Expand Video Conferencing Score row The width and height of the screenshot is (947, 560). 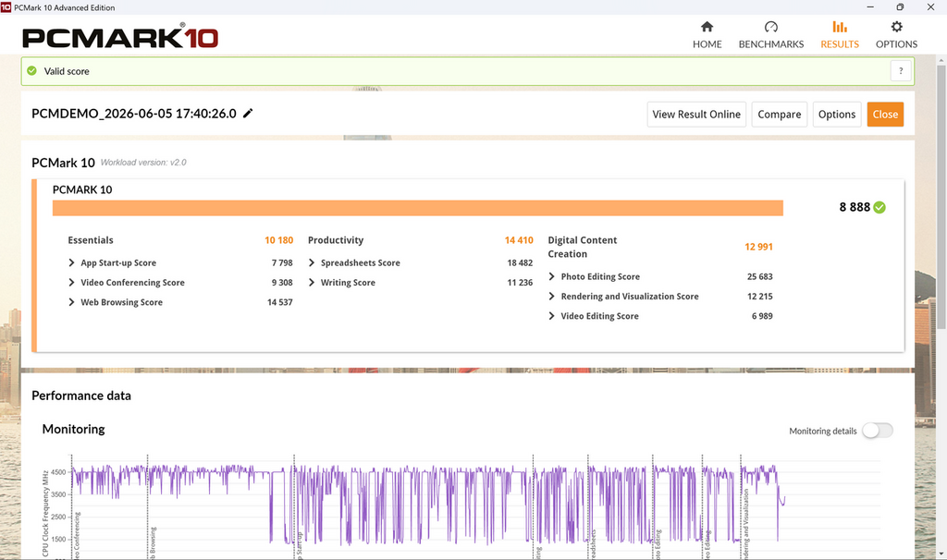pyautogui.click(x=71, y=283)
